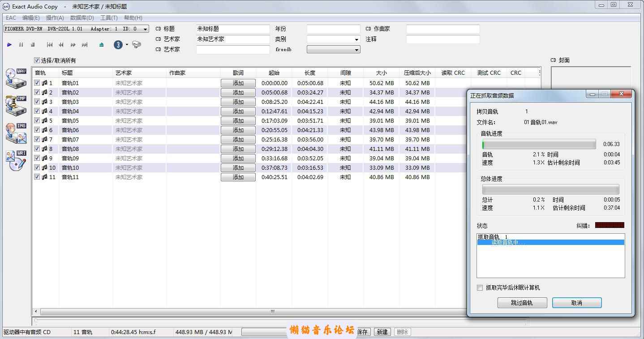This screenshot has width=644, height=339.
Task: Open the category (类别) dropdown
Action: (x=333, y=39)
